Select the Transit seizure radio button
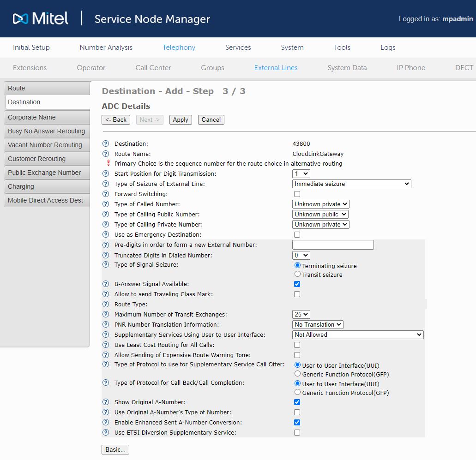 tap(297, 274)
